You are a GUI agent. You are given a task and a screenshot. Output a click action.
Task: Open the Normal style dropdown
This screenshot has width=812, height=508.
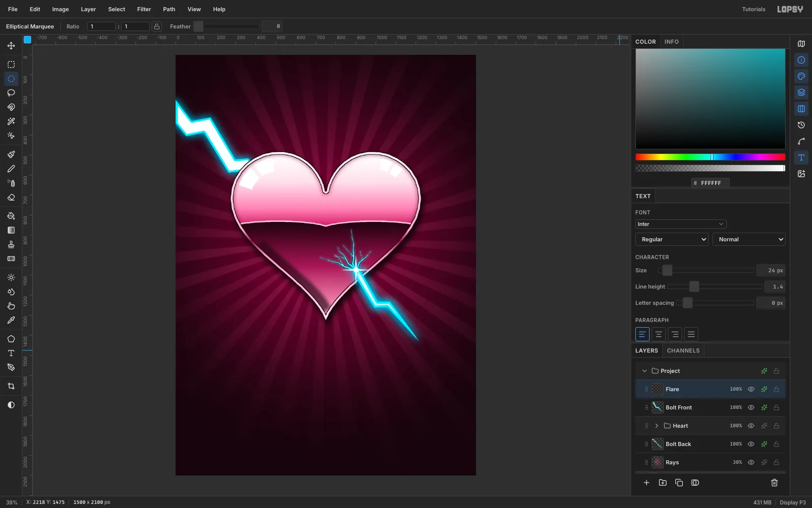tap(749, 239)
